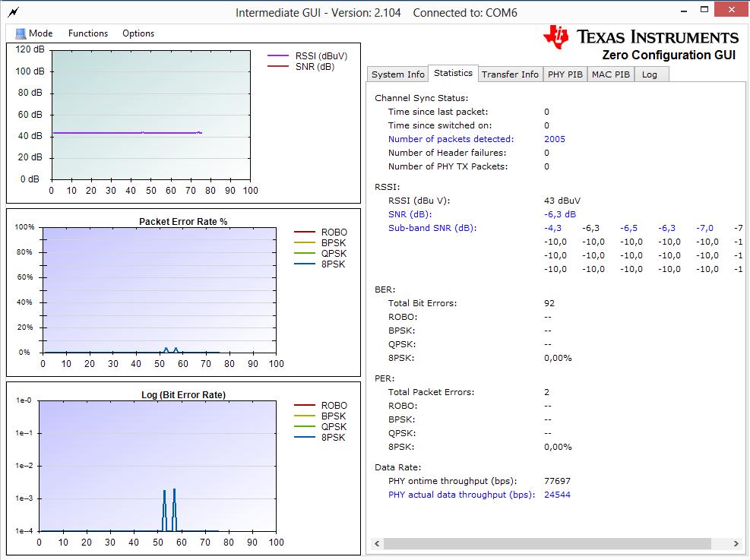Image resolution: width=750 pixels, height=560 pixels.
Task: Click the 'Number of packets detected:' label
Action: pos(451,139)
